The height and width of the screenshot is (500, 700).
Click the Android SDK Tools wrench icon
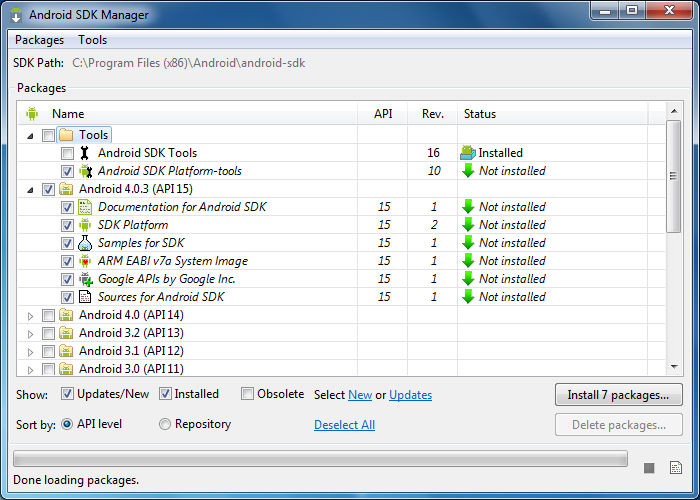pyautogui.click(x=85, y=153)
